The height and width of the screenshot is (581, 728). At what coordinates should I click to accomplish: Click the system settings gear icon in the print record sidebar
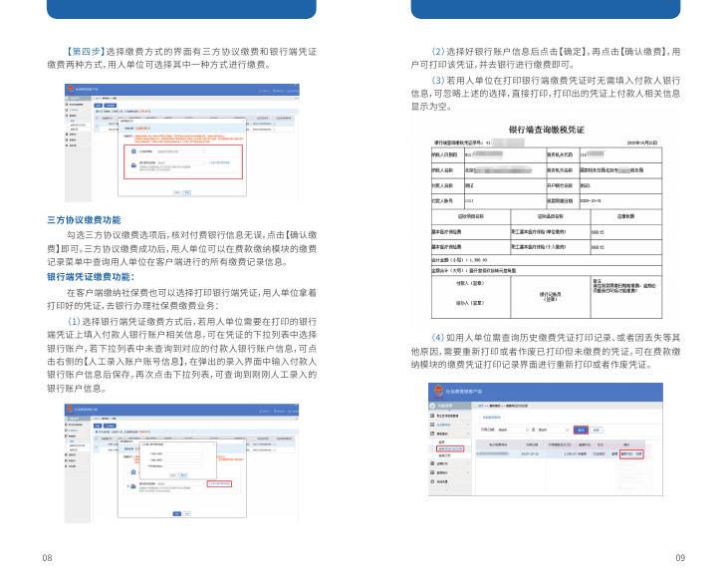[x=432, y=481]
